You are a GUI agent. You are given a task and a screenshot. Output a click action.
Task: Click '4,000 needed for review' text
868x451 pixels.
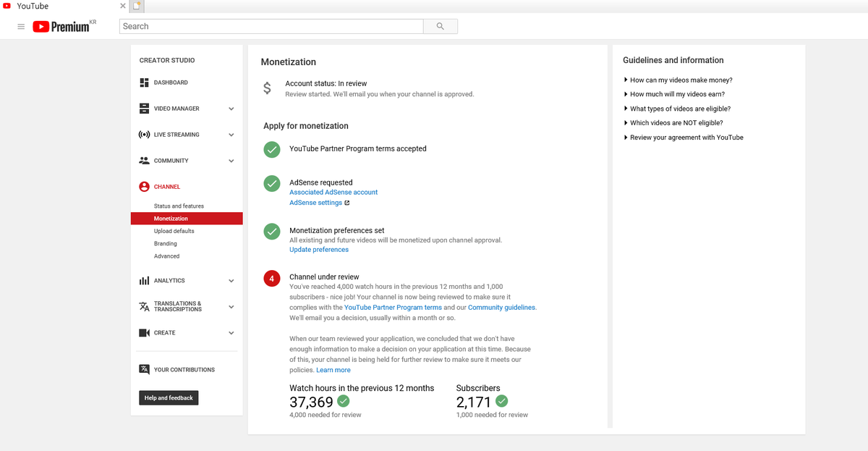(x=325, y=416)
